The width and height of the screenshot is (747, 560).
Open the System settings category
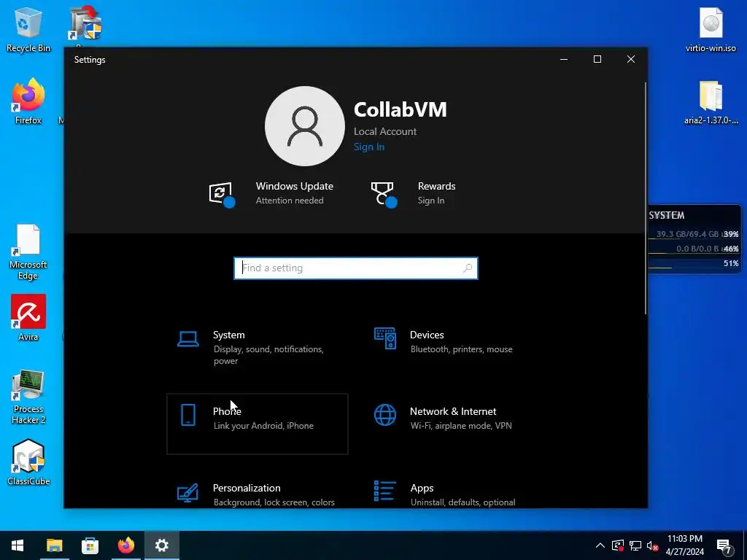(x=258, y=348)
